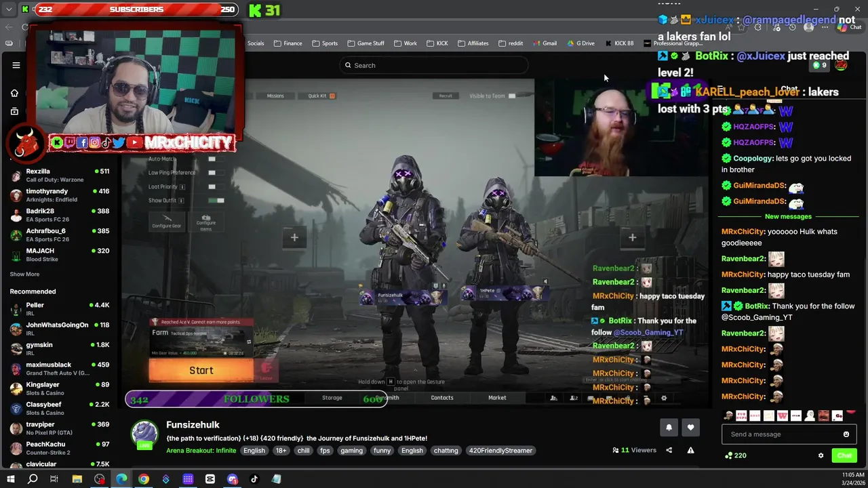Click the Configure Gear button in game
This screenshot has height=488, width=868.
pos(166,221)
